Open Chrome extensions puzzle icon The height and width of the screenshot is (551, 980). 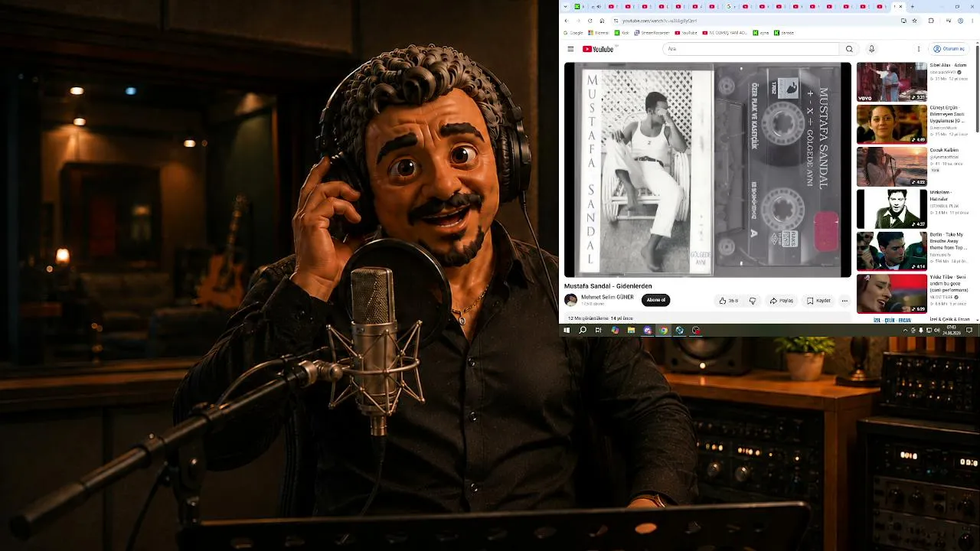931,21
